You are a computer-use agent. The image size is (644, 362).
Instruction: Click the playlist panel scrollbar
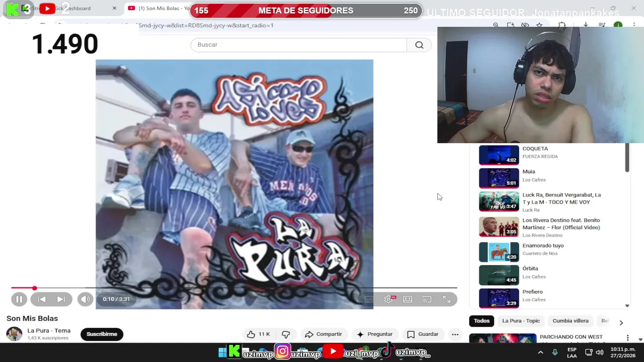click(x=627, y=158)
